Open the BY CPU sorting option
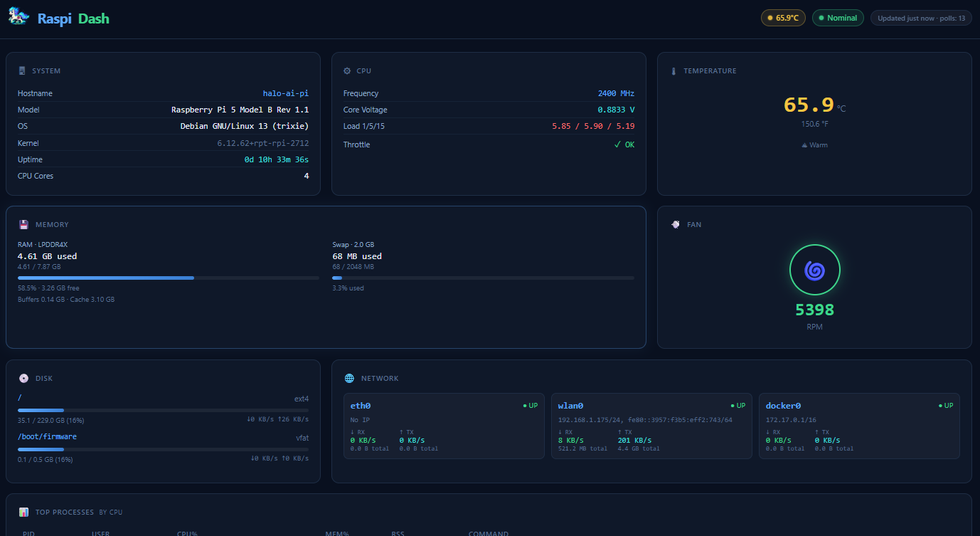Viewport: 980px width, 536px height. [111, 512]
